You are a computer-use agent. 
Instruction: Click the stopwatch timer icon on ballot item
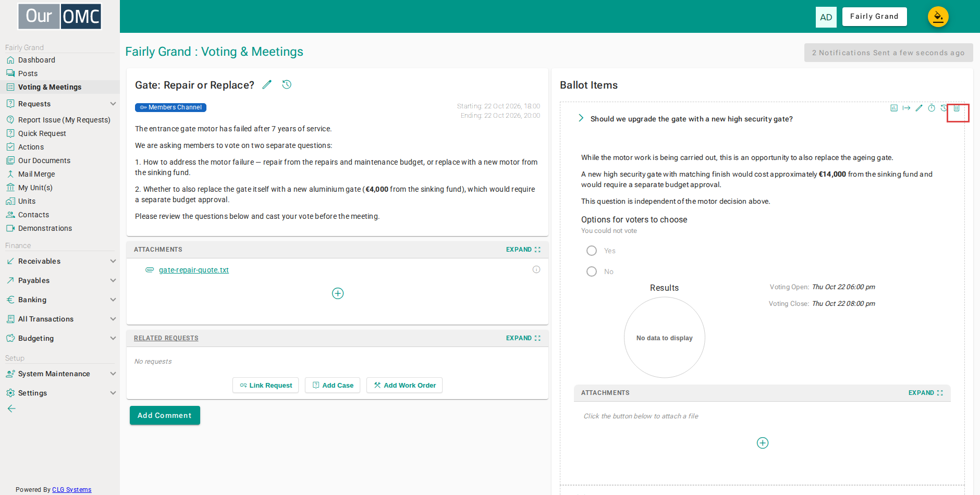coord(932,108)
